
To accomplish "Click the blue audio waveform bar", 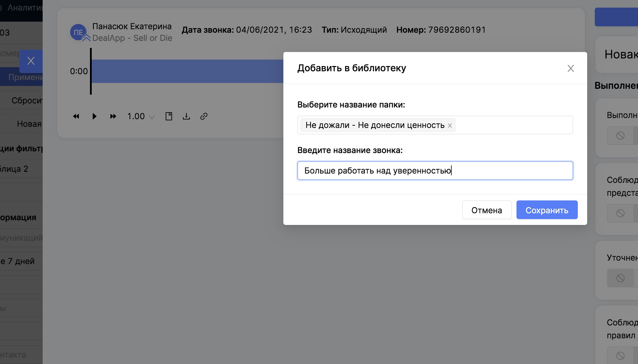I will tap(187, 71).
